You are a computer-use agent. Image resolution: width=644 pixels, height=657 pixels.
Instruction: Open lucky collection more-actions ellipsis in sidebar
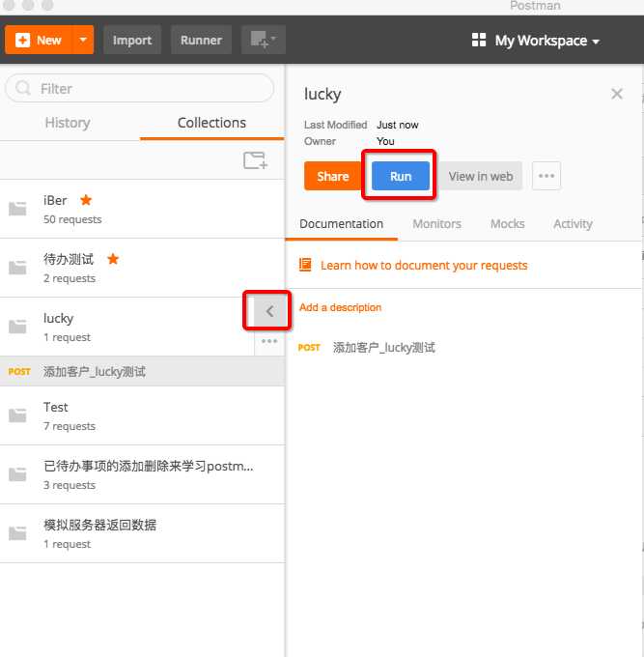269,341
